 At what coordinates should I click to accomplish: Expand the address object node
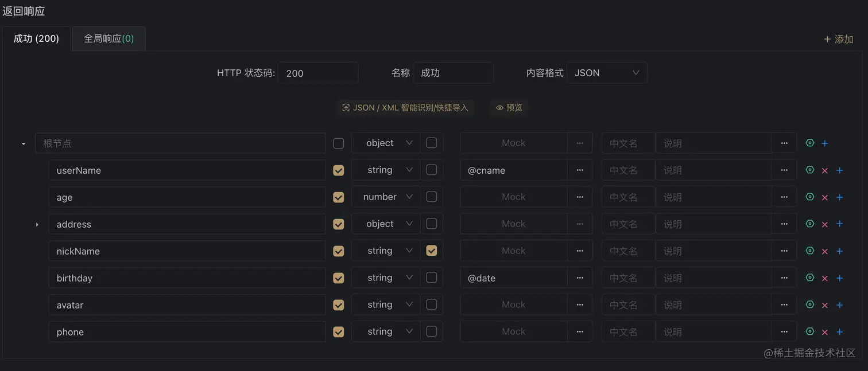(x=37, y=224)
